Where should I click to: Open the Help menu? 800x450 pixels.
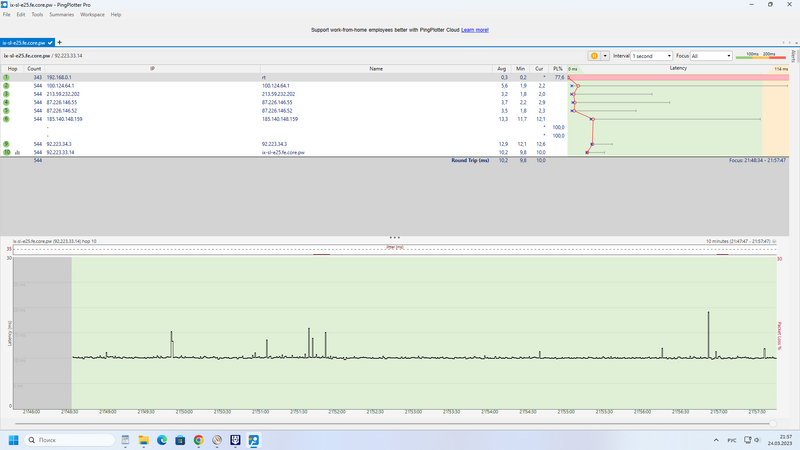click(116, 15)
